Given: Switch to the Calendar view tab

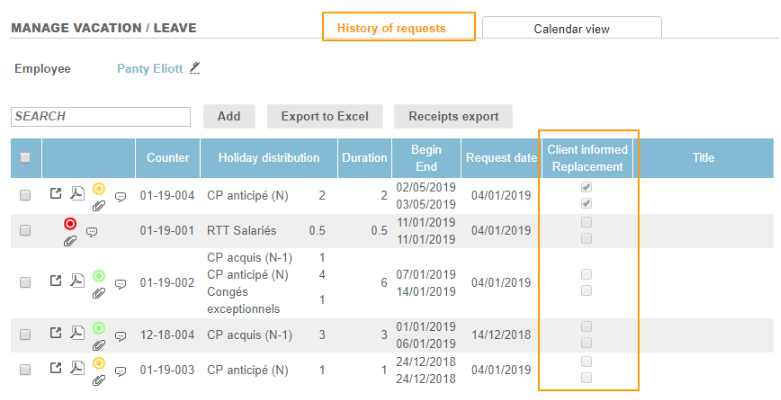Looking at the screenshot, I should tap(571, 29).
